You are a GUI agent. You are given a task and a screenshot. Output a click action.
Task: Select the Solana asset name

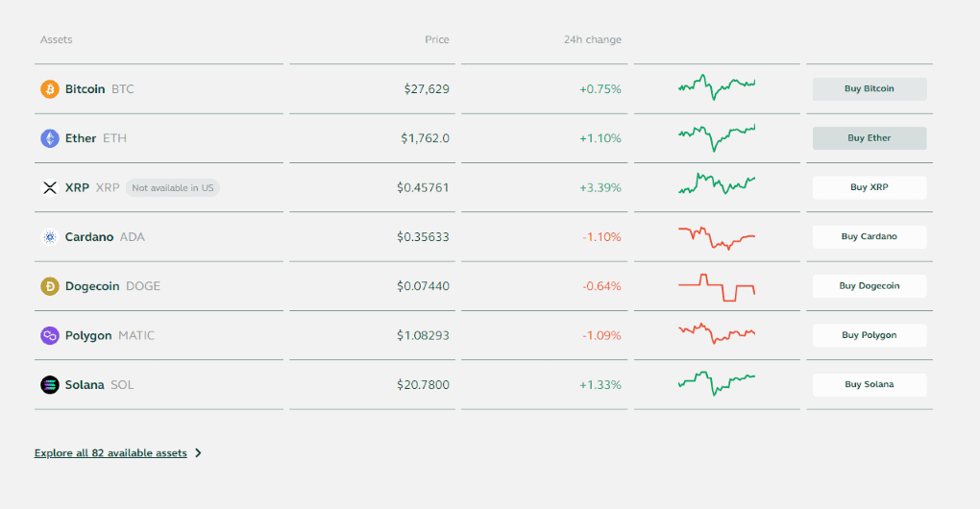(85, 385)
